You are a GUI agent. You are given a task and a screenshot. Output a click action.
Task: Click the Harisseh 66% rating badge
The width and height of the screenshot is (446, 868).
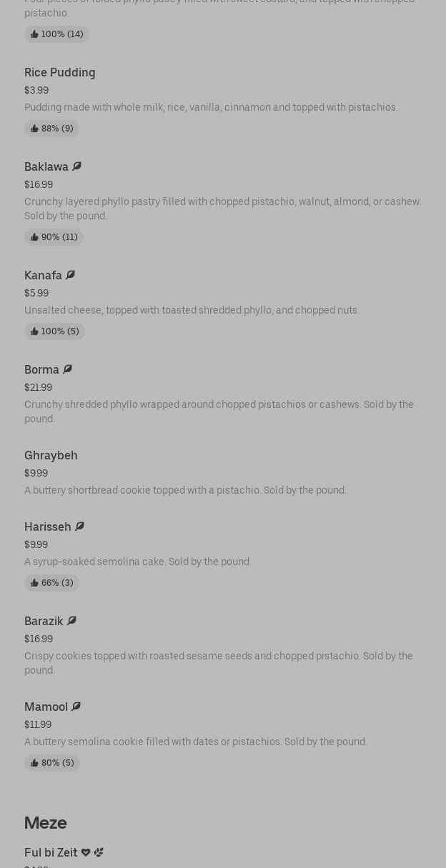coord(51,583)
